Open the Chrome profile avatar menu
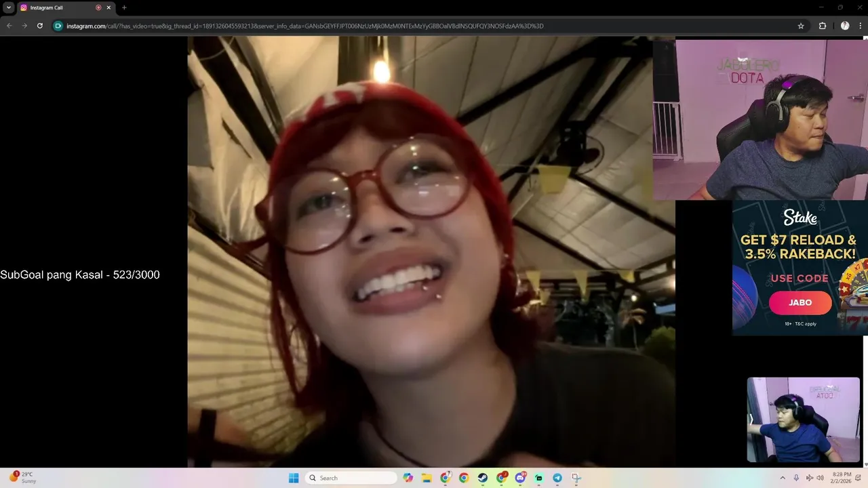Screen dimensions: 868x488 click(x=845, y=26)
